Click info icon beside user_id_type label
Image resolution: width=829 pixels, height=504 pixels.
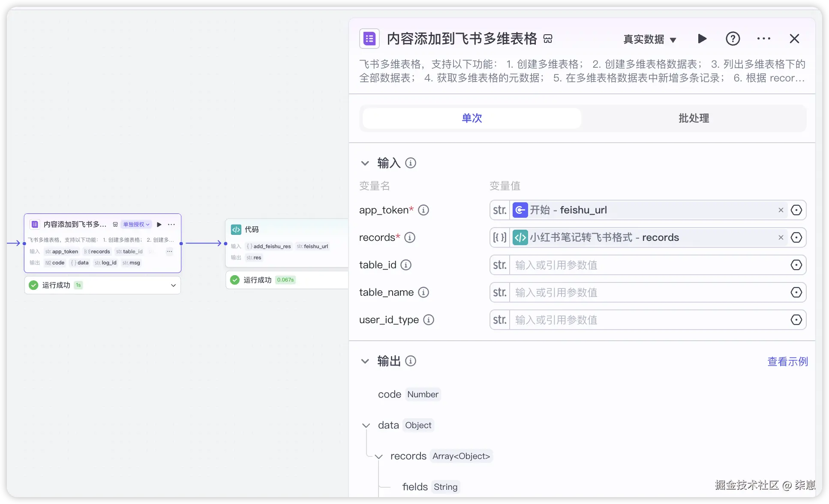pos(428,320)
